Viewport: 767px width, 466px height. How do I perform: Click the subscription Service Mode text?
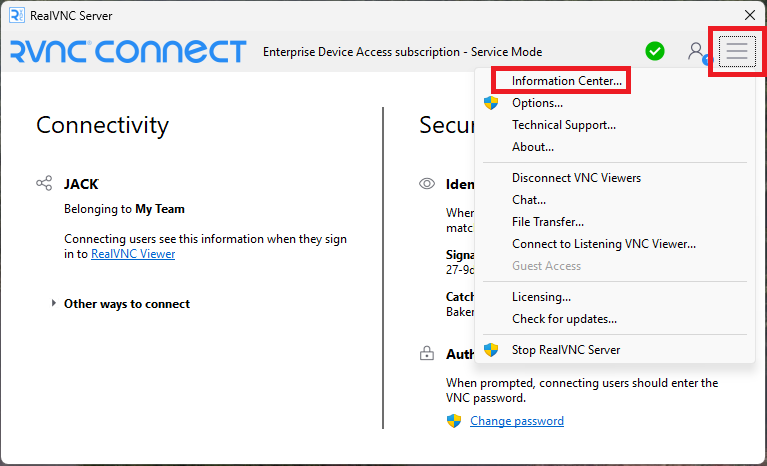pyautogui.click(x=403, y=52)
